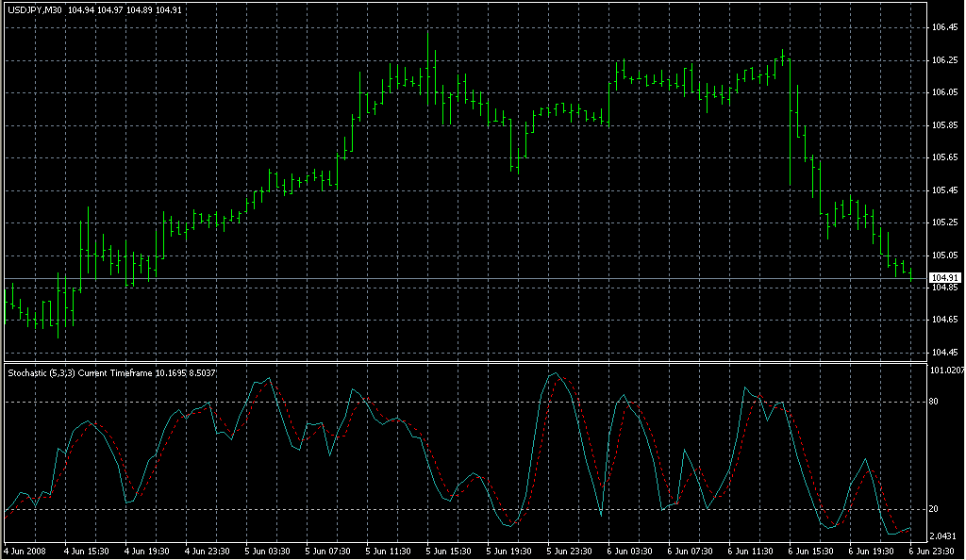Click the OHLC values next to the symbol
The width and height of the screenshot is (966, 560).
(x=125, y=10)
